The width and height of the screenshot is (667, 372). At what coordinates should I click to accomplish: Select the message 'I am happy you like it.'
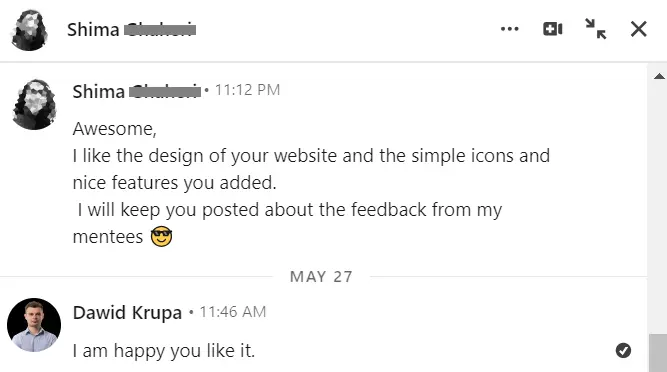164,351
